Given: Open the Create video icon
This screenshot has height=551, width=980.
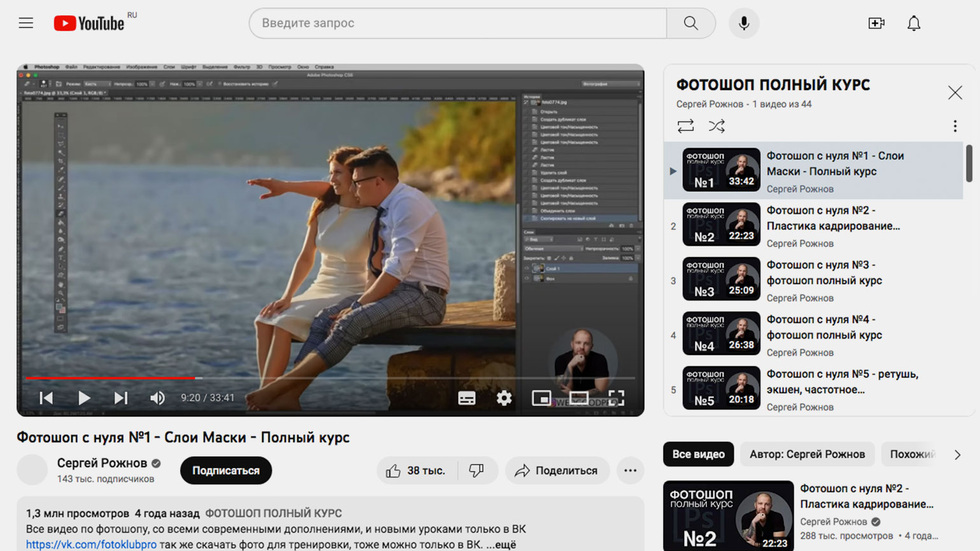Looking at the screenshot, I should tap(876, 24).
